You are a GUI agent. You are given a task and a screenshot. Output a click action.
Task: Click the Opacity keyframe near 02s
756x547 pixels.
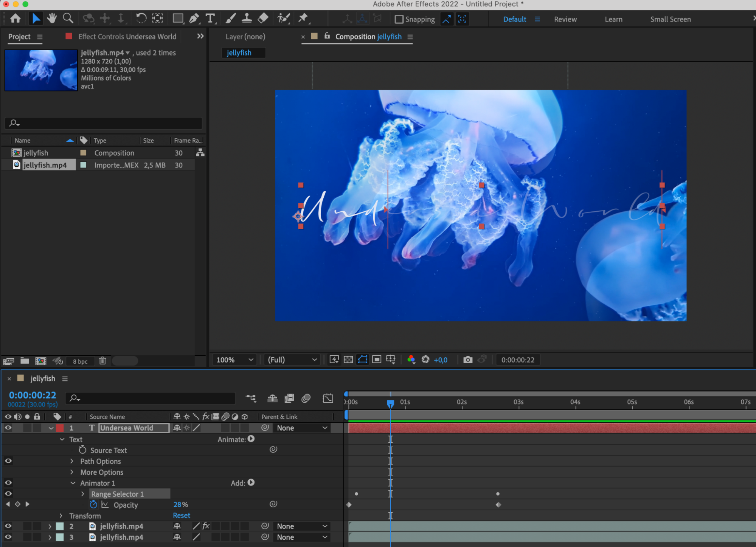coord(498,505)
